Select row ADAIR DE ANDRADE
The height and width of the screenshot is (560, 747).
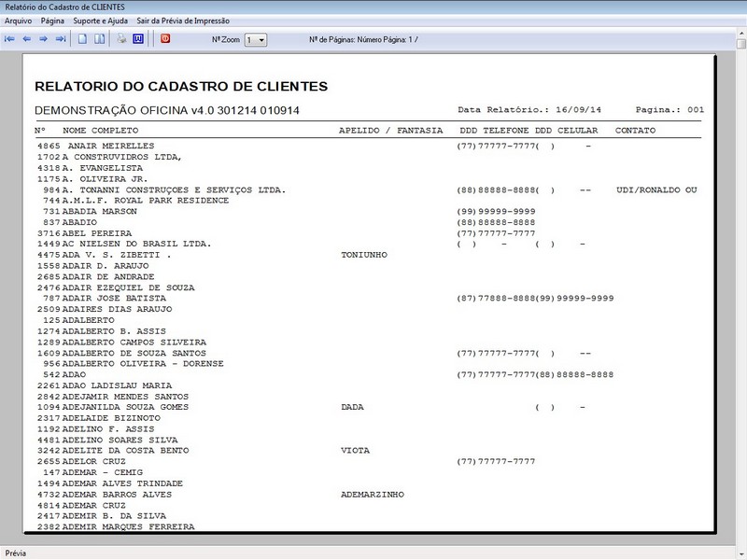[x=367, y=276]
